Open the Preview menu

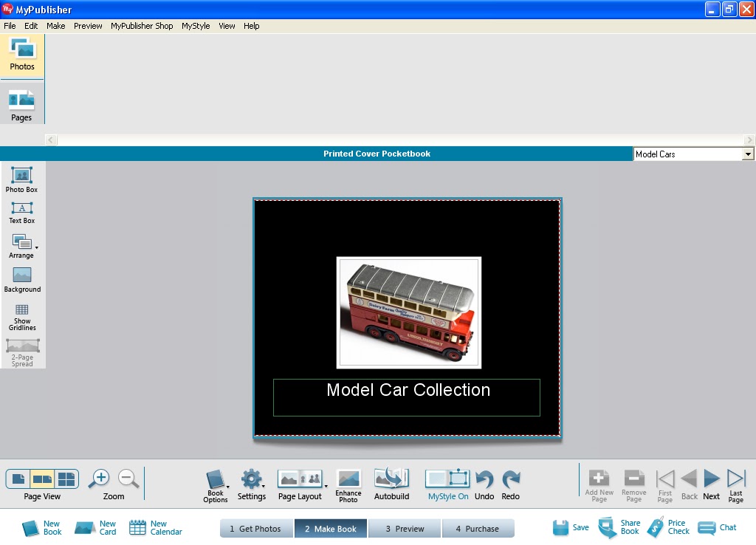(x=88, y=26)
